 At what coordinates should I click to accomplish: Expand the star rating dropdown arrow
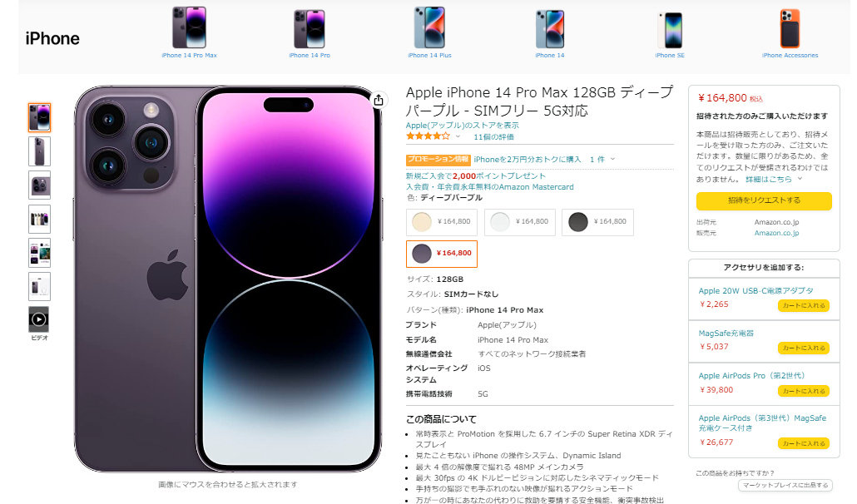point(458,136)
